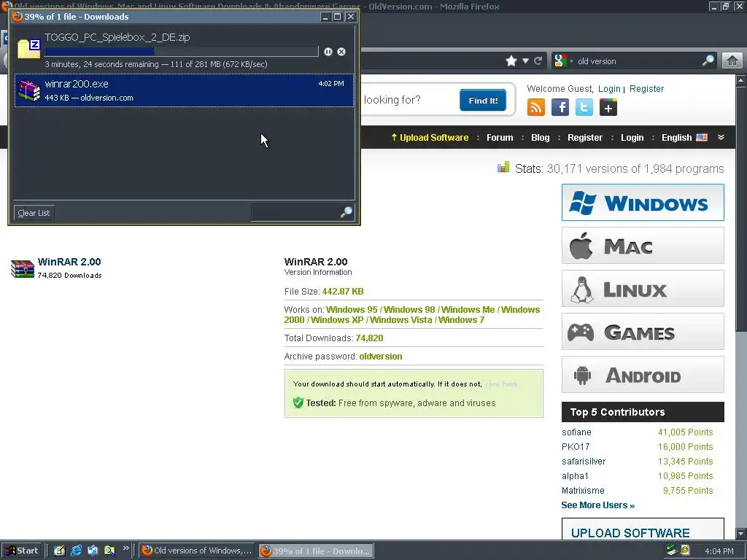The width and height of the screenshot is (747, 560).
Task: Launch Internet Explorer from quick launch
Action: click(x=76, y=551)
